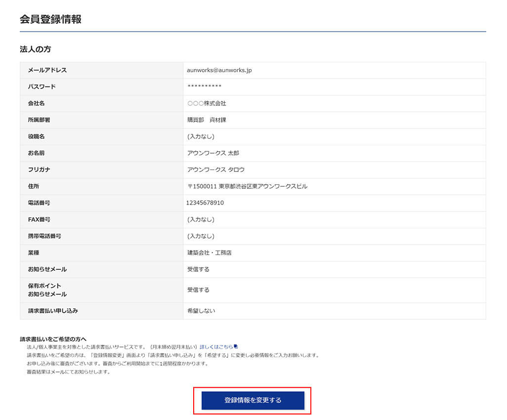This screenshot has height=420, width=507.
Task: Click phone number 12345678910
Action: pyautogui.click(x=205, y=203)
